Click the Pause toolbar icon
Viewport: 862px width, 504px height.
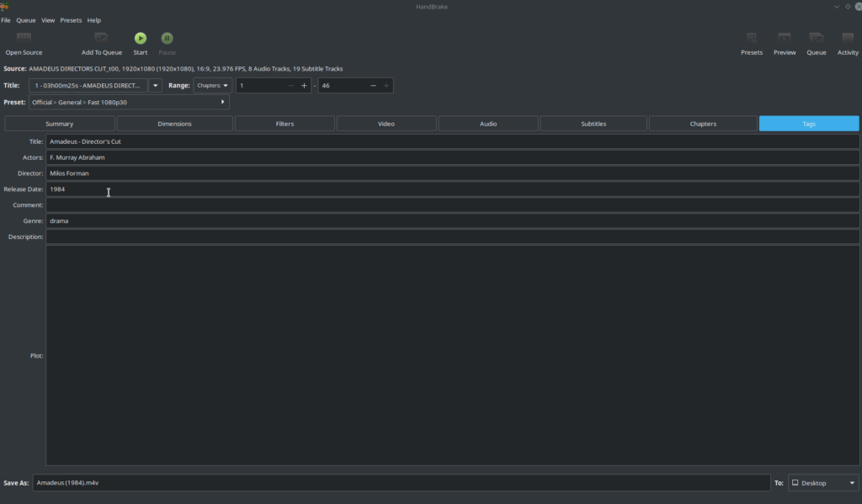point(168,38)
